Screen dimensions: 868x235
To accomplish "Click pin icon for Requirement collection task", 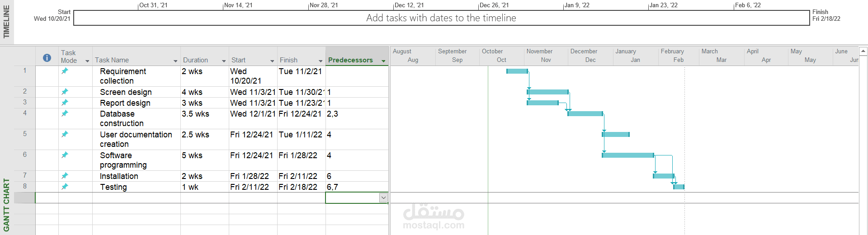I will click(x=65, y=71).
